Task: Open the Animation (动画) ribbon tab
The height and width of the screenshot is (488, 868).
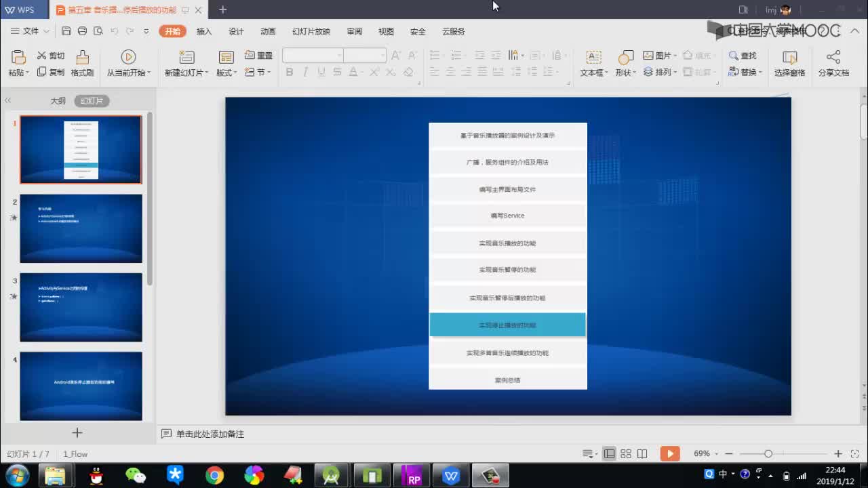Action: click(268, 31)
